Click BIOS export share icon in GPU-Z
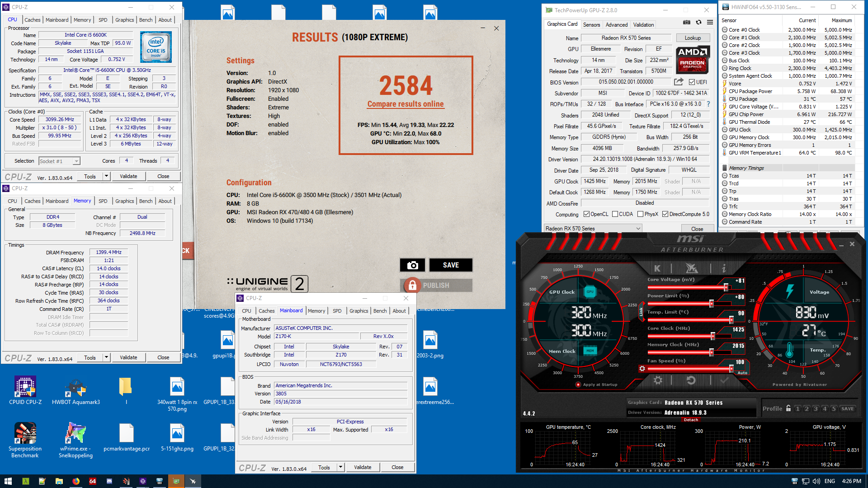The width and height of the screenshot is (868, 488). tap(679, 82)
